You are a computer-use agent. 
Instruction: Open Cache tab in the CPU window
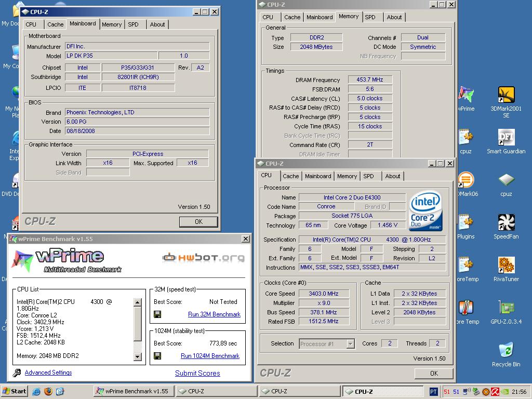tap(291, 176)
